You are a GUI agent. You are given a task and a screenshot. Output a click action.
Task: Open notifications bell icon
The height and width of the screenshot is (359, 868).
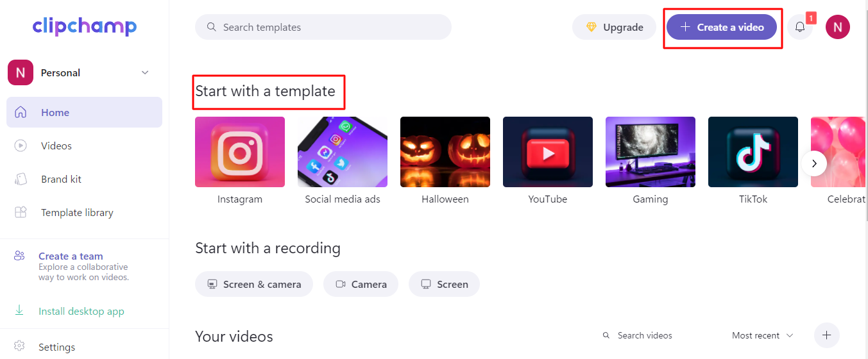[x=800, y=27]
